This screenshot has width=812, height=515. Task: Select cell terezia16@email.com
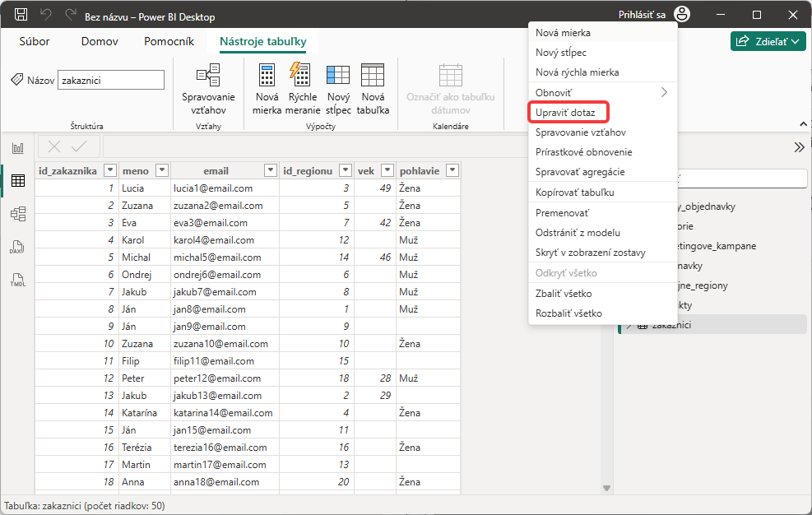[225, 447]
